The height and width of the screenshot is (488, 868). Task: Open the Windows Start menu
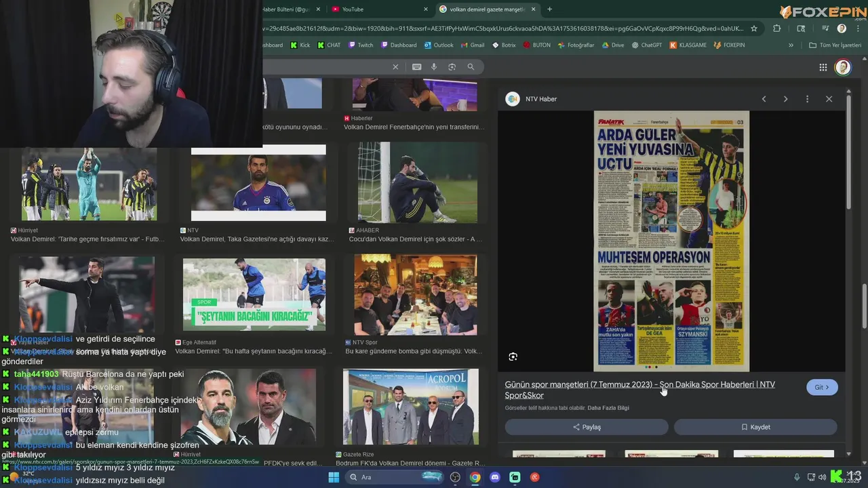pyautogui.click(x=334, y=477)
